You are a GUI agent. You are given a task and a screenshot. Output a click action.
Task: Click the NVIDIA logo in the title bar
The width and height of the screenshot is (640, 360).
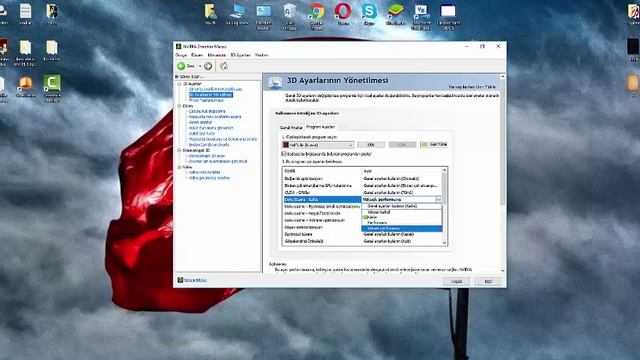[x=178, y=46]
